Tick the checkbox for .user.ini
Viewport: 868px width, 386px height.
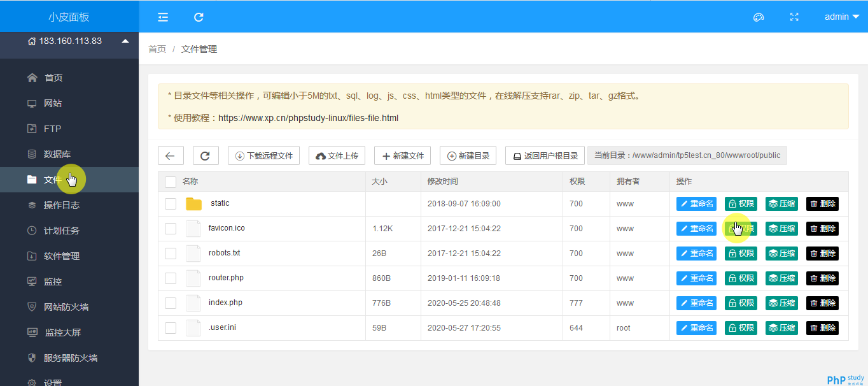[171, 328]
